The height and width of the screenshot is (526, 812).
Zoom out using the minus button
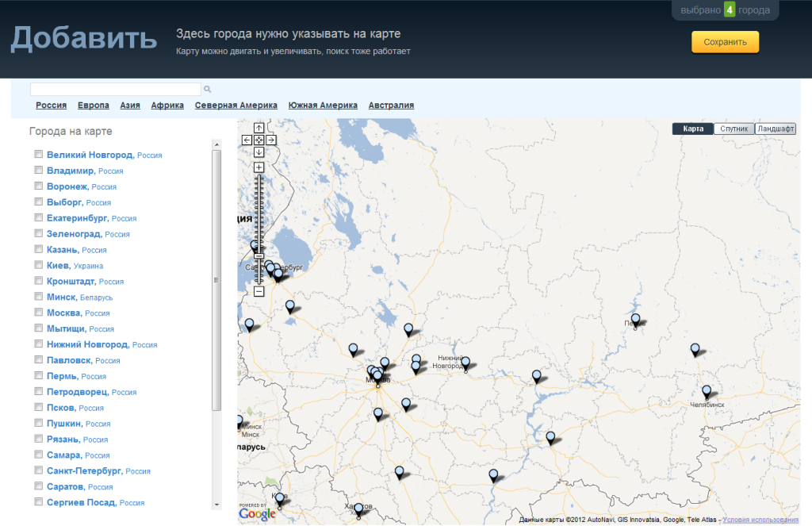[x=259, y=291]
